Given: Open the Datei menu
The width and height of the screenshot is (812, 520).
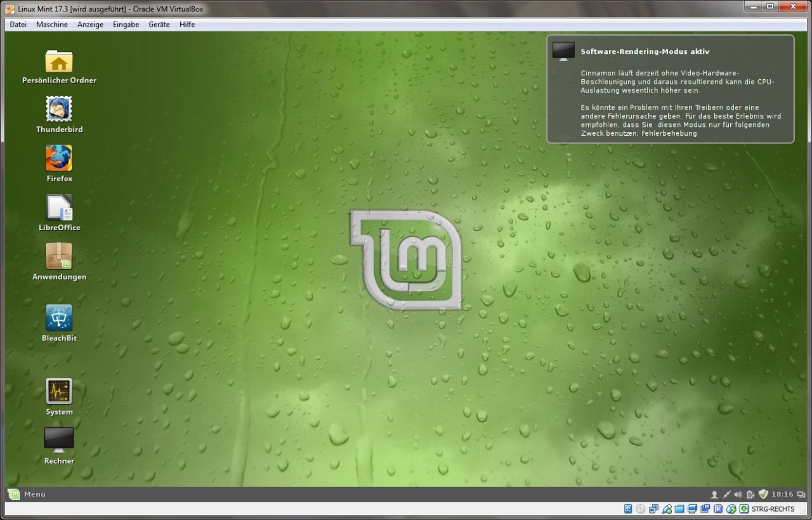Looking at the screenshot, I should pyautogui.click(x=18, y=25).
